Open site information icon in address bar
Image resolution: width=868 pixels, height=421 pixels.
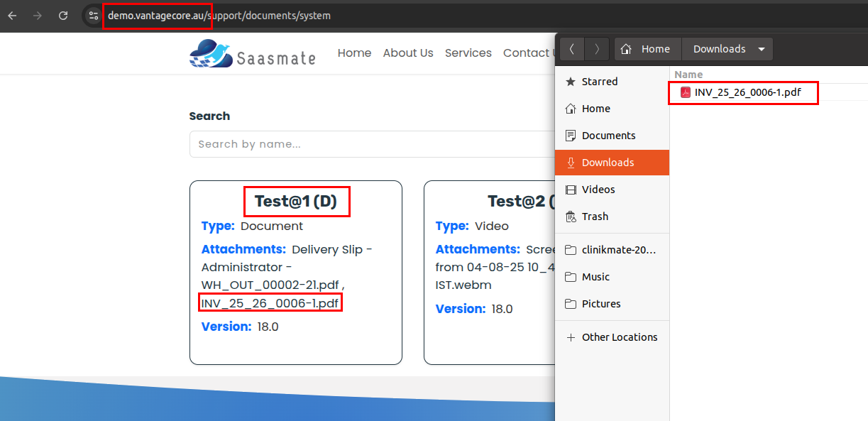point(93,15)
